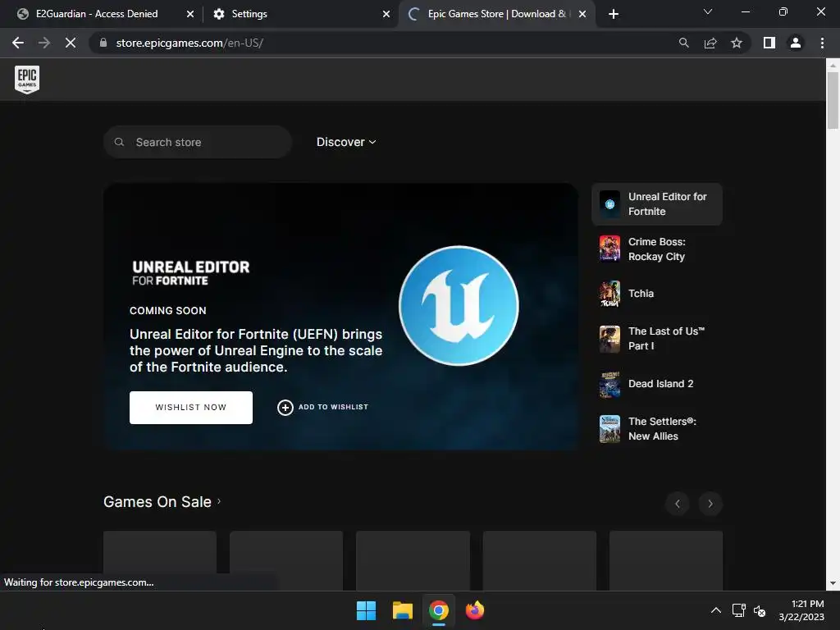This screenshot has width=840, height=630.
Task: Click The Settlers cover thumbnail
Action: (609, 429)
